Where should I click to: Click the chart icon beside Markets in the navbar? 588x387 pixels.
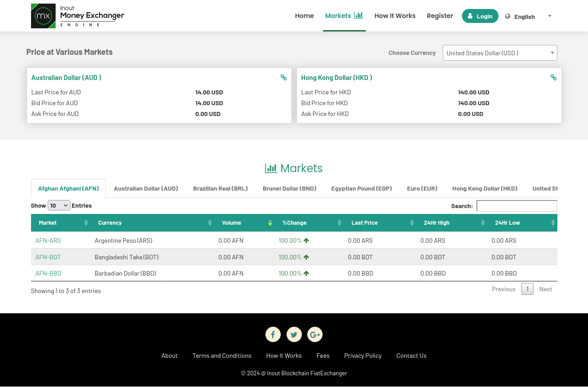coord(359,15)
